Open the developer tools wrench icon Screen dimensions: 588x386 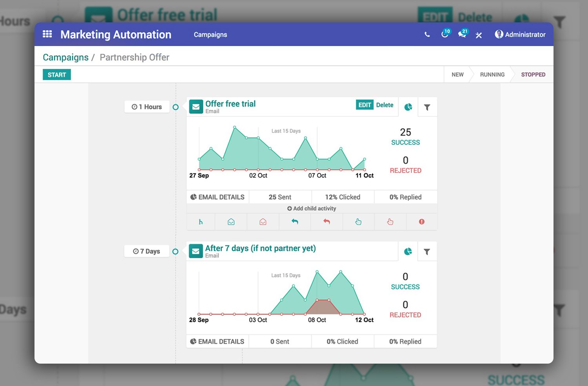[x=479, y=35]
